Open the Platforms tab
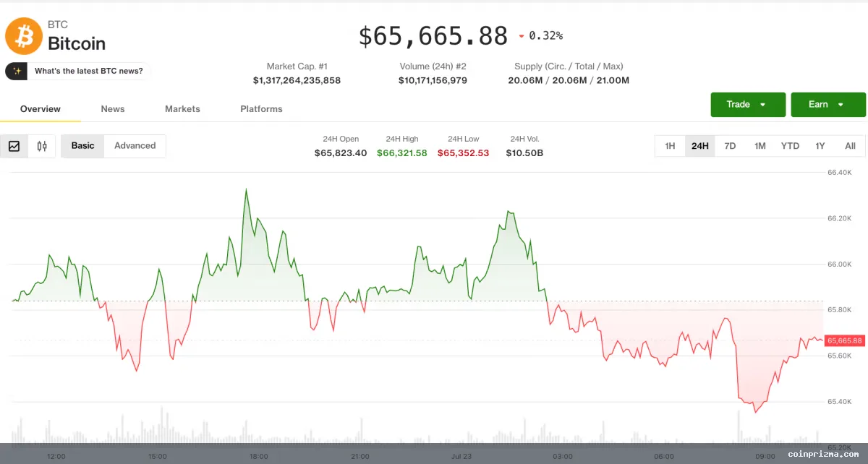Viewport: 868px width, 464px height. click(261, 109)
